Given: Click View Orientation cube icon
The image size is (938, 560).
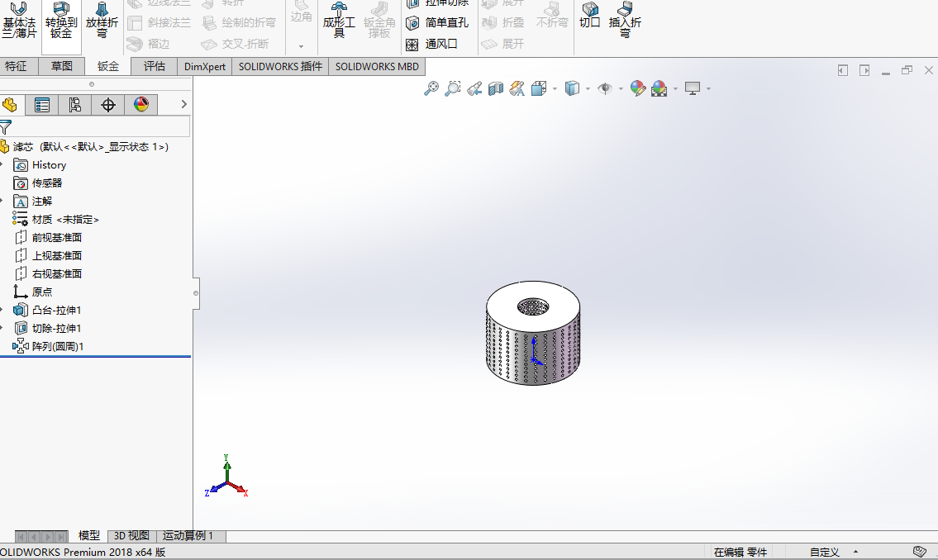Looking at the screenshot, I should coord(539,89).
